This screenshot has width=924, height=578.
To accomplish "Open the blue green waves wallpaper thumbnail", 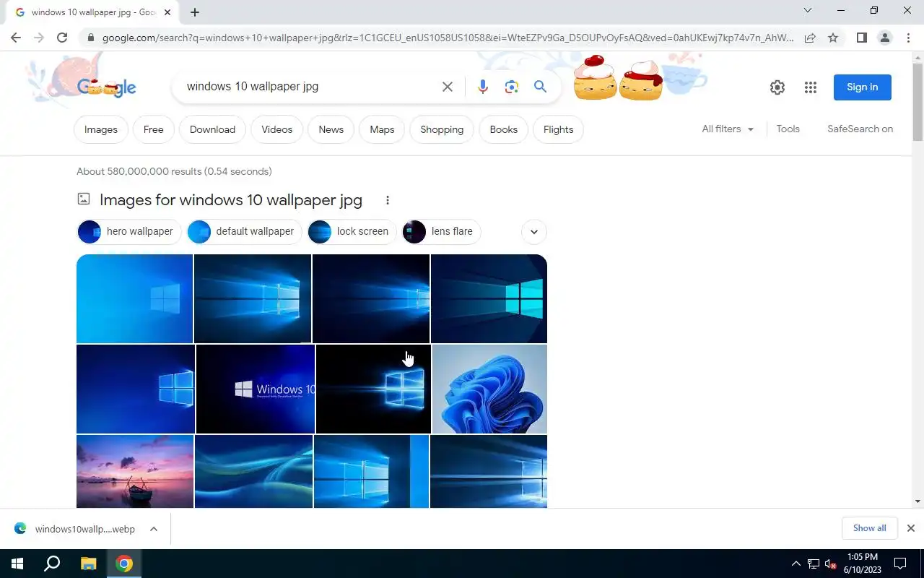I will pos(253,471).
